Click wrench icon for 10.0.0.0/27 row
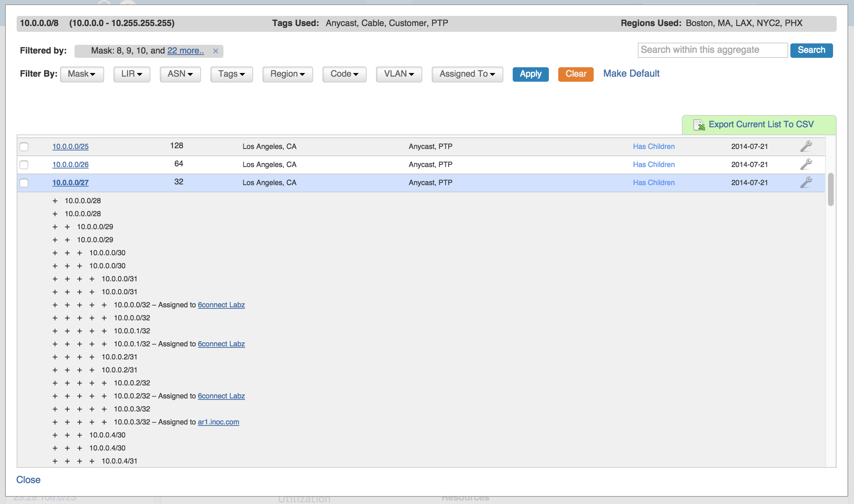This screenshot has width=854, height=504. [x=806, y=182]
